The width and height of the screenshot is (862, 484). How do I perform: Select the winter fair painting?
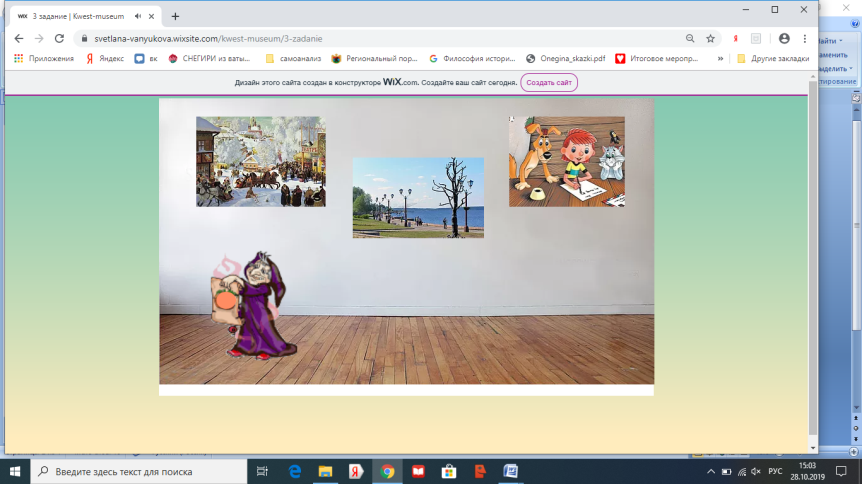point(261,162)
